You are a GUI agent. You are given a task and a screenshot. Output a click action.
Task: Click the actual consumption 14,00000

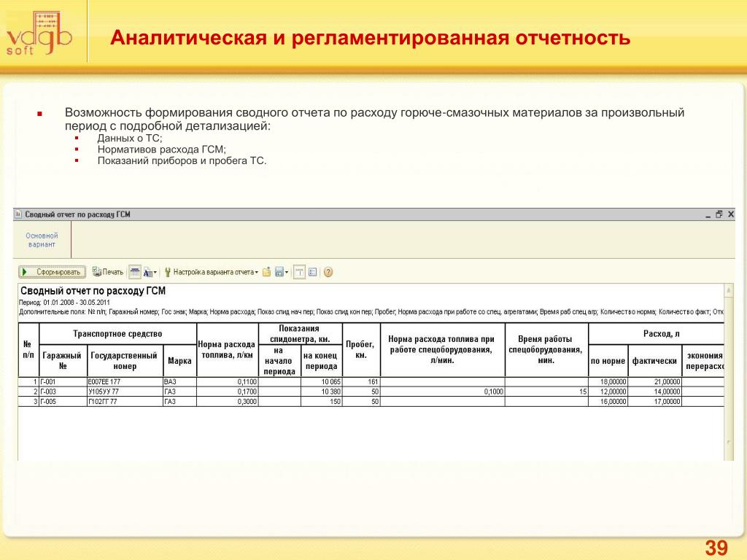coord(654,392)
